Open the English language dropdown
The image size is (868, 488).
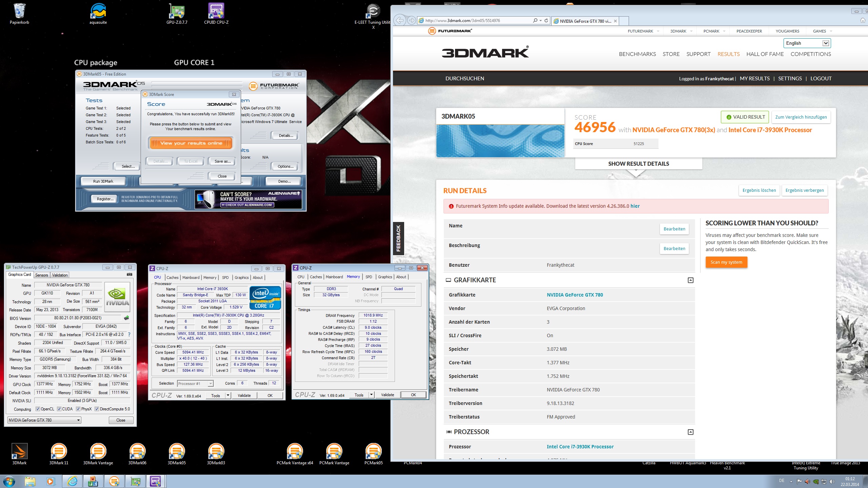(x=807, y=43)
